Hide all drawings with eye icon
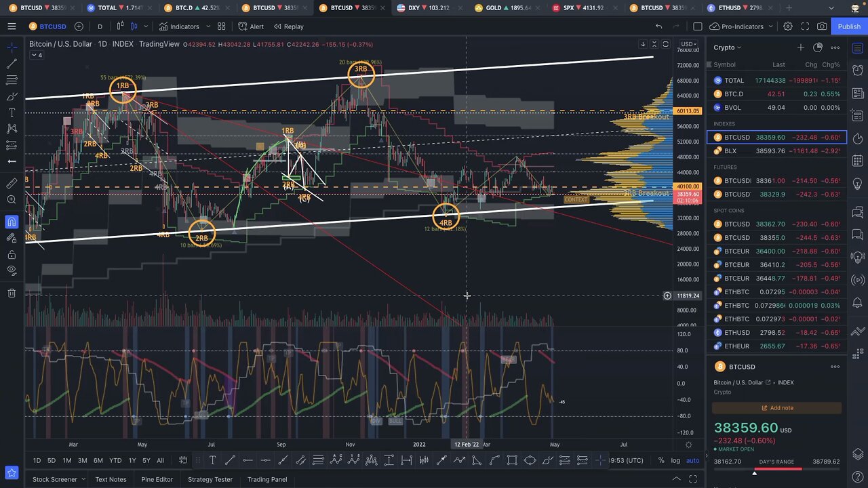The width and height of the screenshot is (868, 488). (x=12, y=270)
